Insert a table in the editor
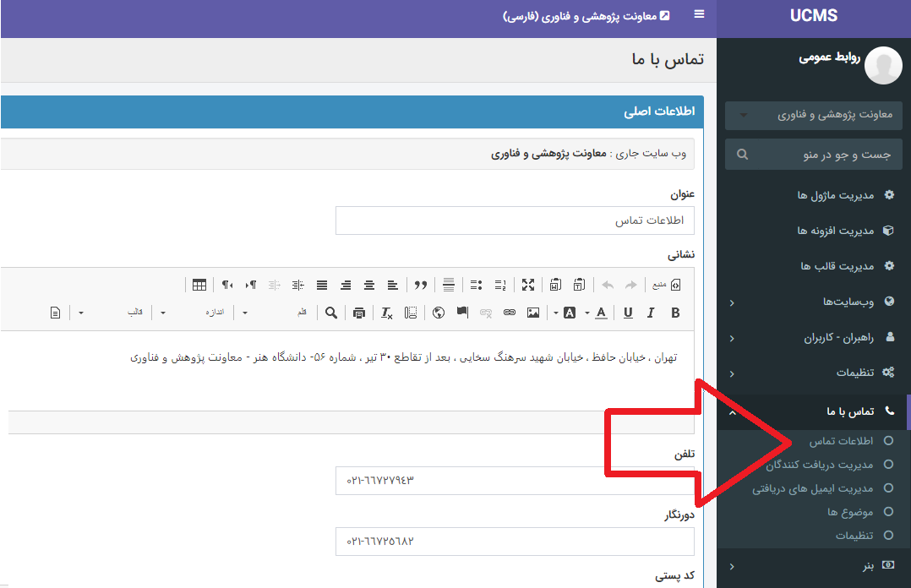Image resolution: width=911 pixels, height=588 pixels. click(199, 285)
